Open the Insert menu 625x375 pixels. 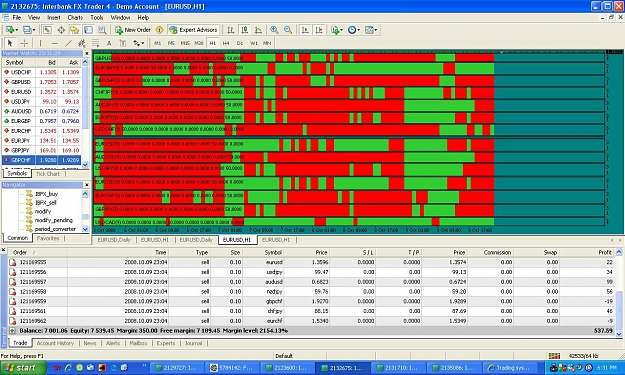tap(54, 18)
